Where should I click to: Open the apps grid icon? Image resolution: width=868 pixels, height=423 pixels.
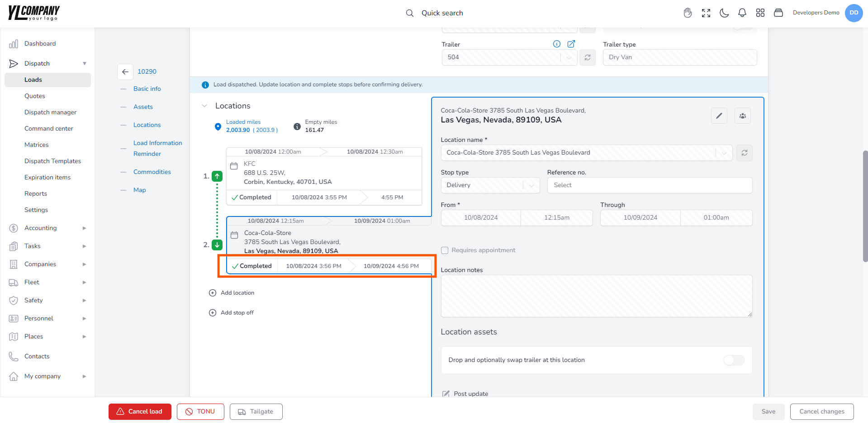tap(760, 13)
